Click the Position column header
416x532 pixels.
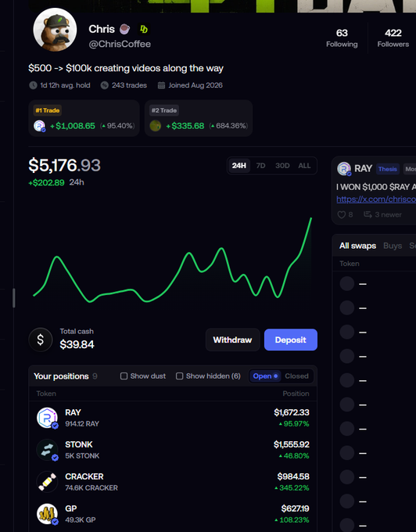click(296, 394)
